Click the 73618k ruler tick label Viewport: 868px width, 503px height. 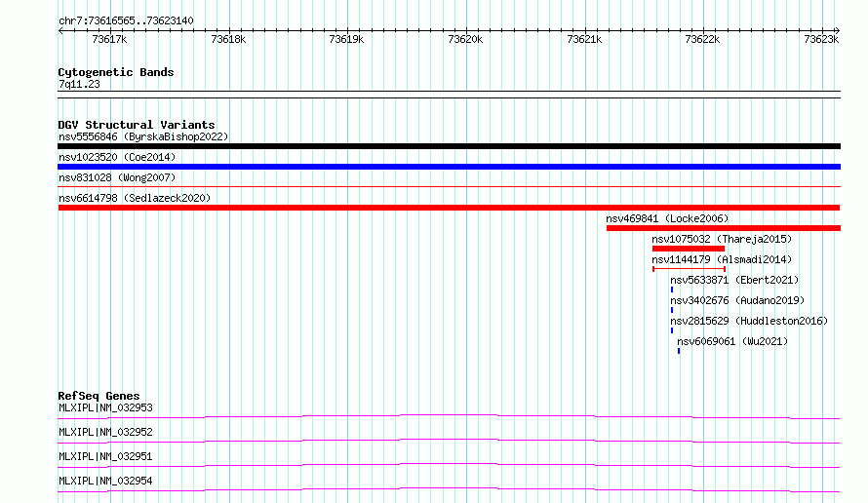tap(228, 39)
